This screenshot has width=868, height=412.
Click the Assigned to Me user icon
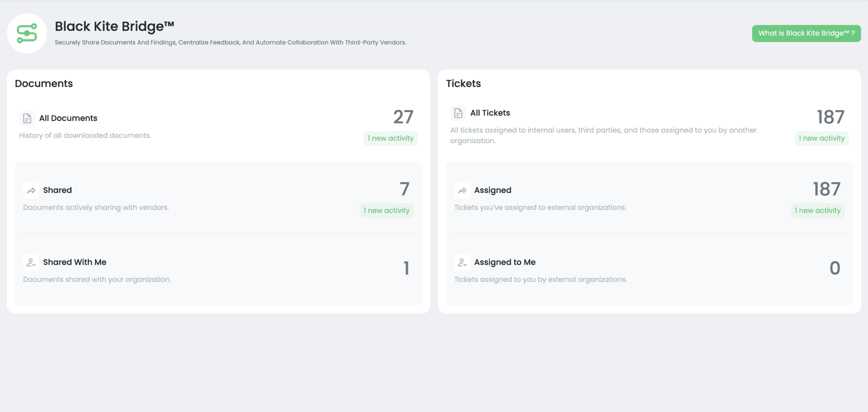[462, 262]
